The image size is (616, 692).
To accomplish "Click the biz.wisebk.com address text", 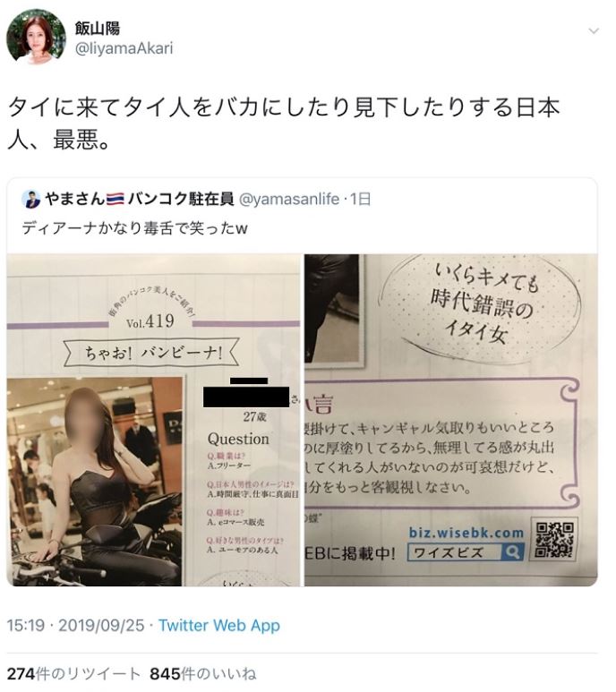I will tap(466, 533).
